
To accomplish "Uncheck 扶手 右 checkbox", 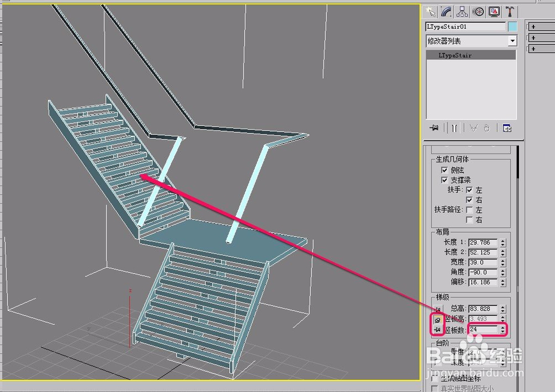I will coord(470,200).
